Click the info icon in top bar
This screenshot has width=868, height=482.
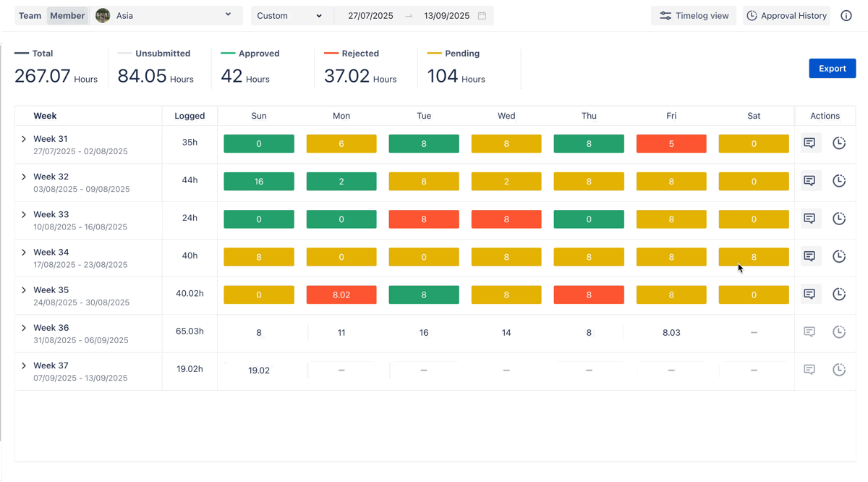point(846,16)
